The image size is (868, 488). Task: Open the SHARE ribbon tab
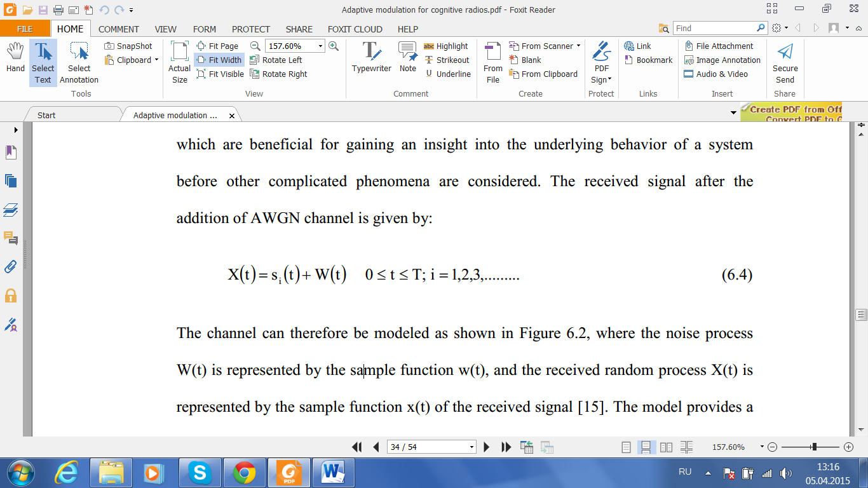click(299, 29)
